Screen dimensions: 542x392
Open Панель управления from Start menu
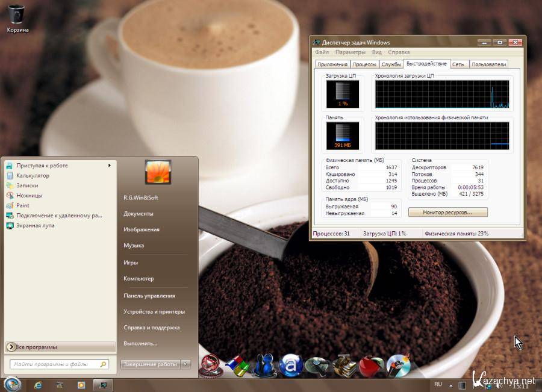coord(149,296)
